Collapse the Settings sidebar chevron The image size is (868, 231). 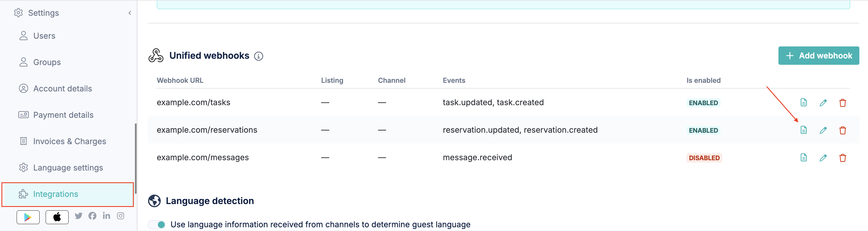coord(130,13)
